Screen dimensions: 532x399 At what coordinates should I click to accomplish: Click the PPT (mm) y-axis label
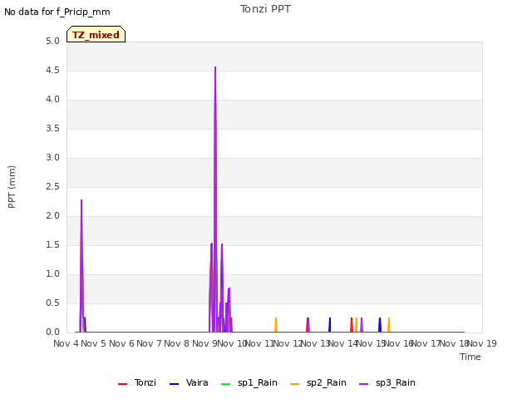[x=12, y=187]
